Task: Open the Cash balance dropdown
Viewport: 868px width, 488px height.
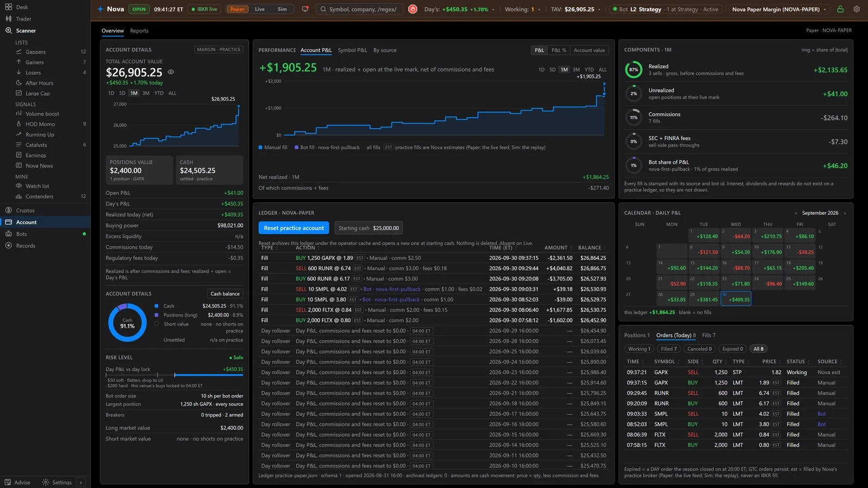Action: click(x=225, y=294)
